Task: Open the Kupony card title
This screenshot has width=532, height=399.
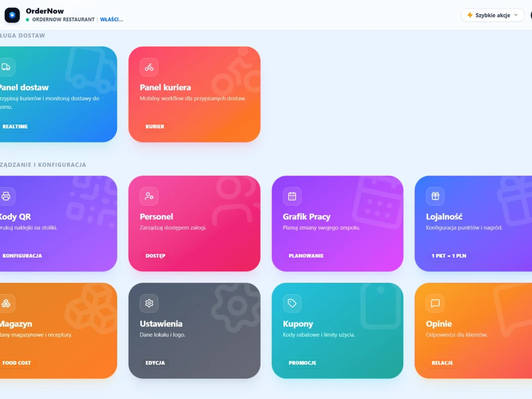Action: (298, 324)
